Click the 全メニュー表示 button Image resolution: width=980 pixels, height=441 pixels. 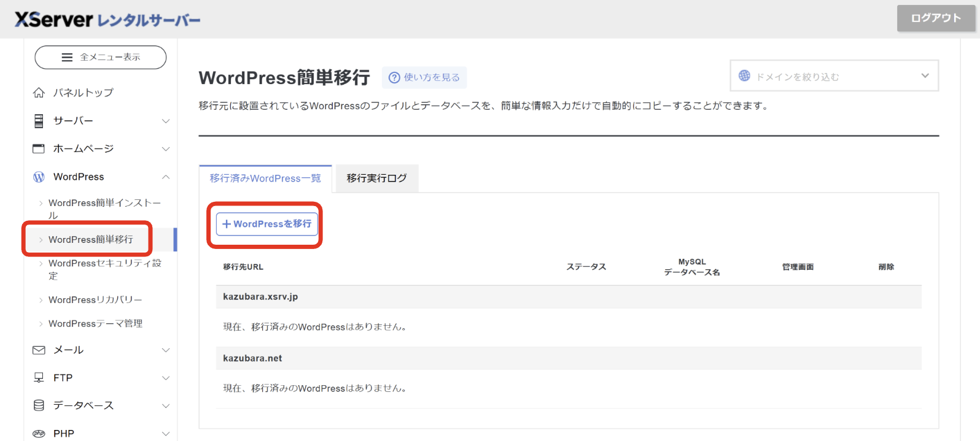101,58
